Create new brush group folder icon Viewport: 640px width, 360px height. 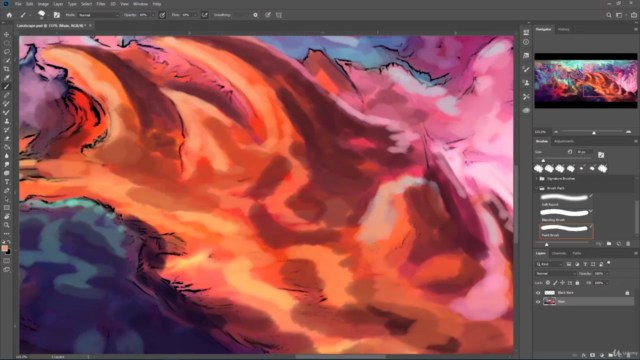[x=609, y=244]
